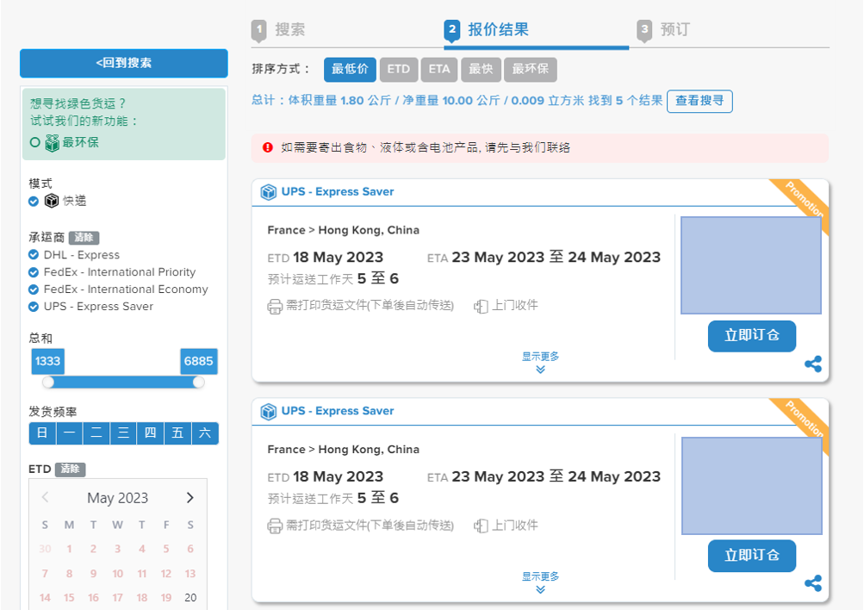Click the maximum price slider handle
The image size is (864, 616).
coord(198,382)
